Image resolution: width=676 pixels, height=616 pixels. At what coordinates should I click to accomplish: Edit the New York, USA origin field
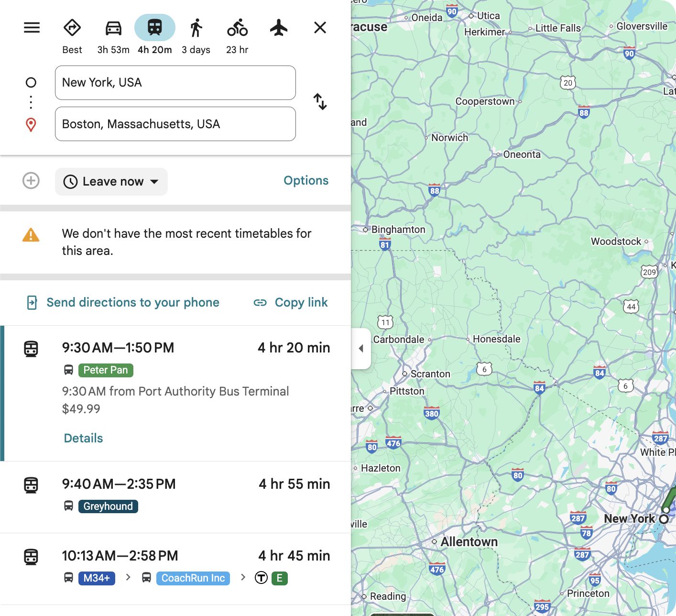click(x=175, y=83)
